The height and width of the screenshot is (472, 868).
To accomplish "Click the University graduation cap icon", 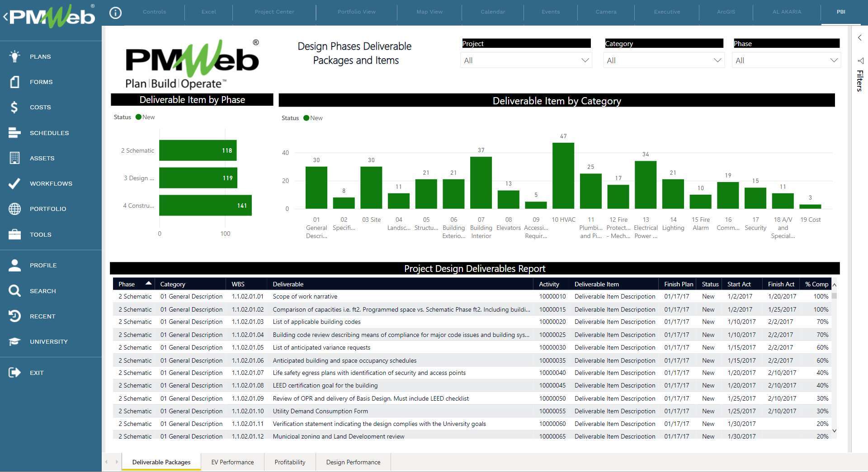I will (14, 341).
